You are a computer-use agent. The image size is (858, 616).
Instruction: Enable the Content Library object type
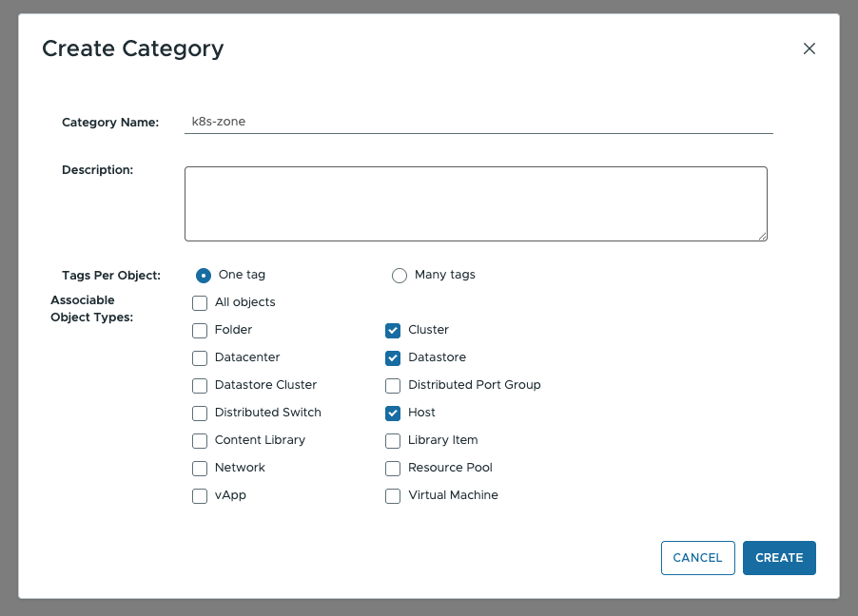pos(200,440)
